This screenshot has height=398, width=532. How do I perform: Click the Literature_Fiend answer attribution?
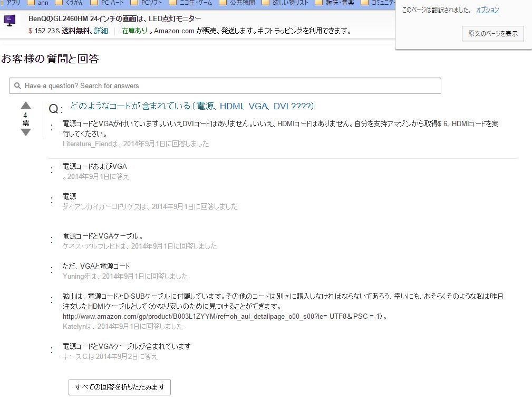[x=136, y=144]
